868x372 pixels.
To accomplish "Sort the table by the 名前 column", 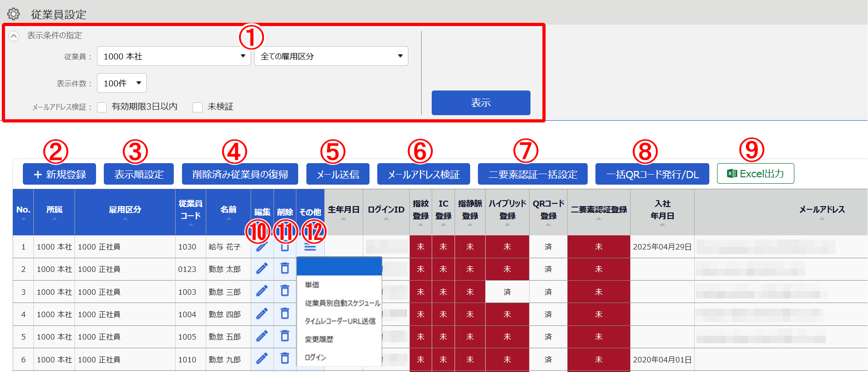I will pyautogui.click(x=229, y=218).
